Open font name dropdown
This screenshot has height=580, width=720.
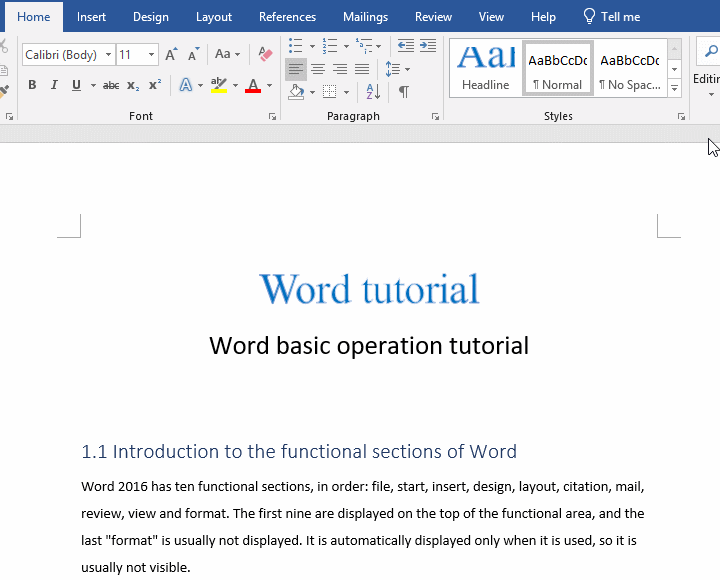point(108,55)
